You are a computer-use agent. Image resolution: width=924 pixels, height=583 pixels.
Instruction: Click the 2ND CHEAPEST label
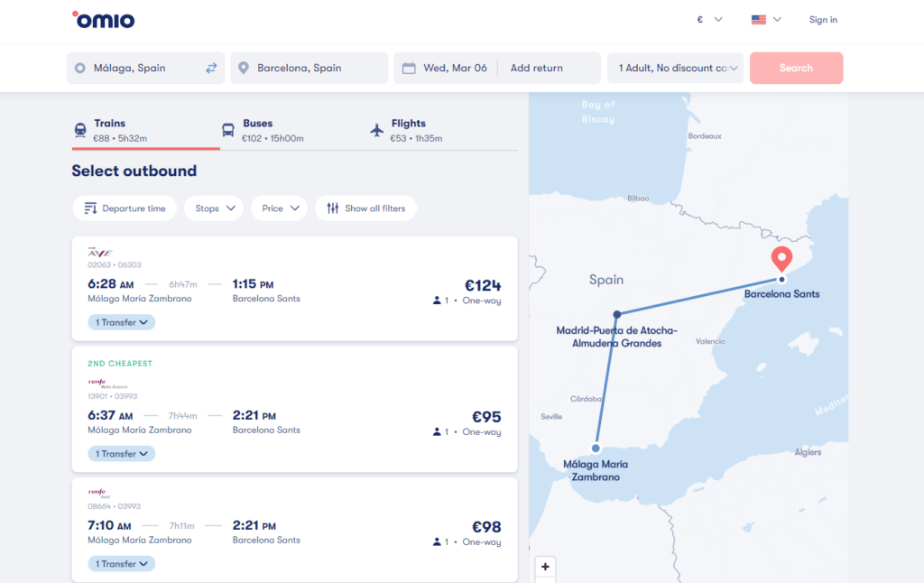120,363
